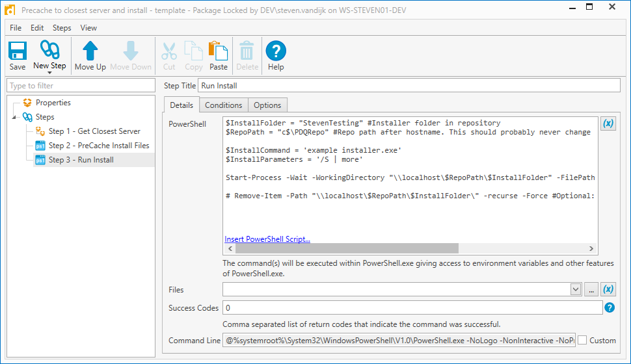Click the Steps footprints icon in tree

[x=27, y=117]
